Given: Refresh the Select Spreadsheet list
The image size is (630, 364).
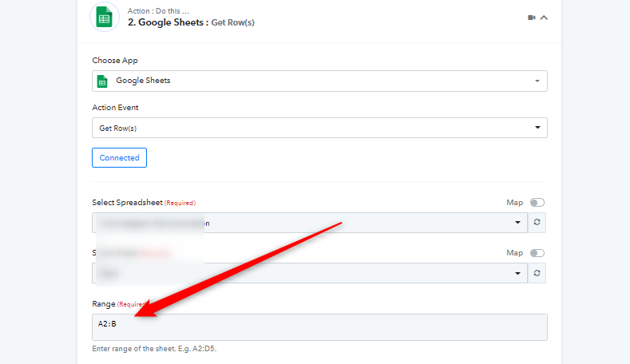Looking at the screenshot, I should (537, 223).
